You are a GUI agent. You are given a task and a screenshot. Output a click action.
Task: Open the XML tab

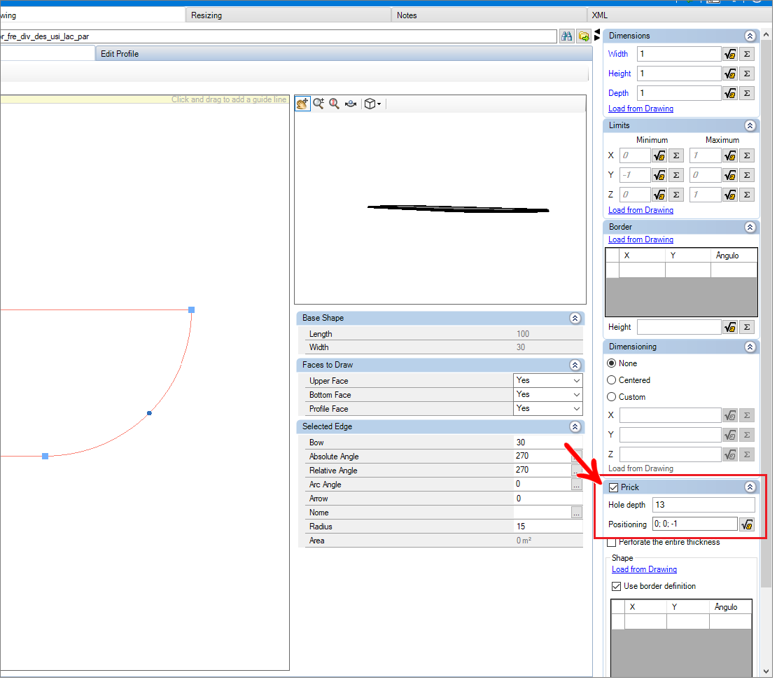600,15
